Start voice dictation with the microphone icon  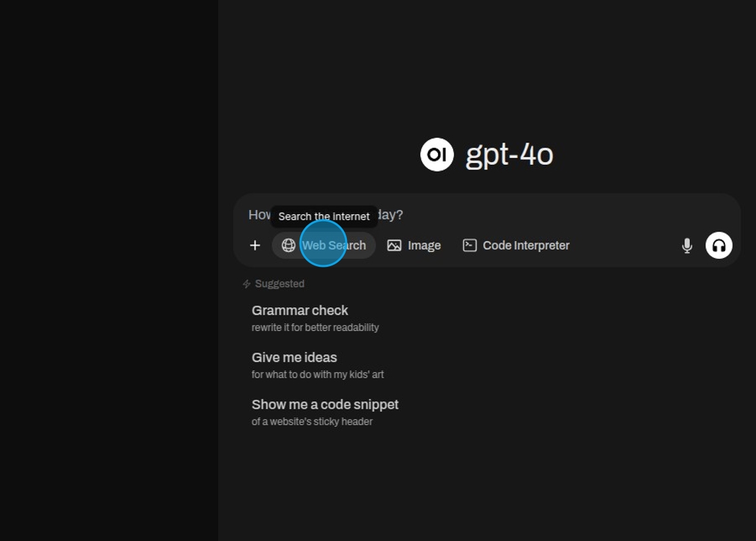tap(686, 246)
